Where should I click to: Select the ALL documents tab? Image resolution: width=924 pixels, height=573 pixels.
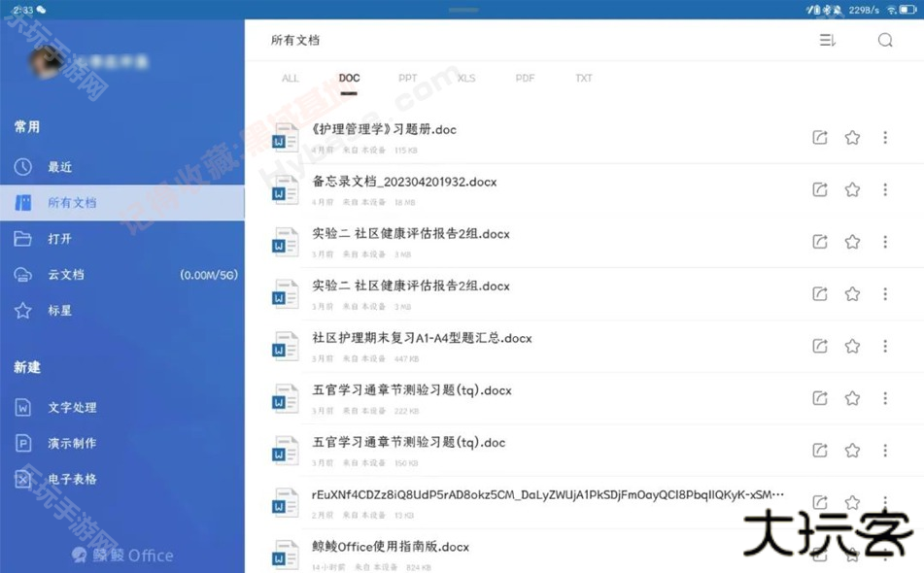coord(290,78)
